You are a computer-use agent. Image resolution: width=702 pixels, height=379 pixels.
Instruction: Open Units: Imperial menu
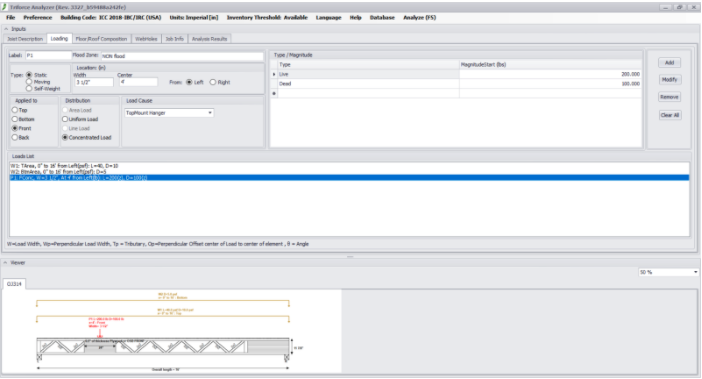194,17
